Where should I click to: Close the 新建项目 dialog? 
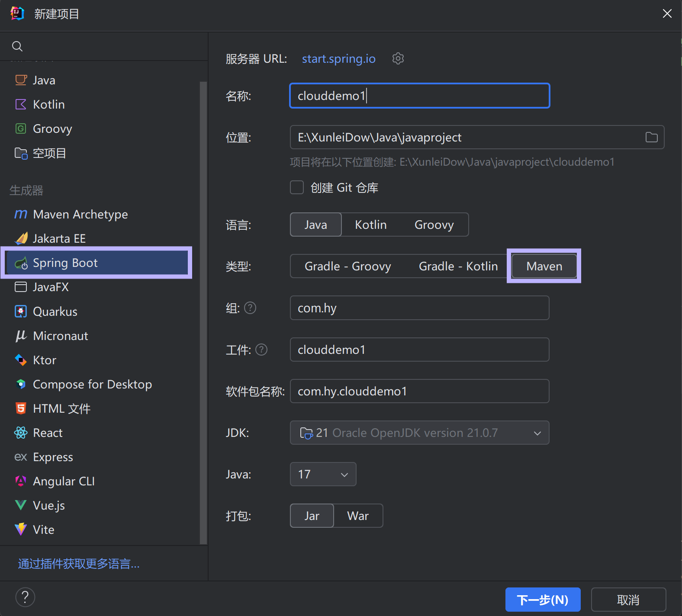tap(667, 14)
